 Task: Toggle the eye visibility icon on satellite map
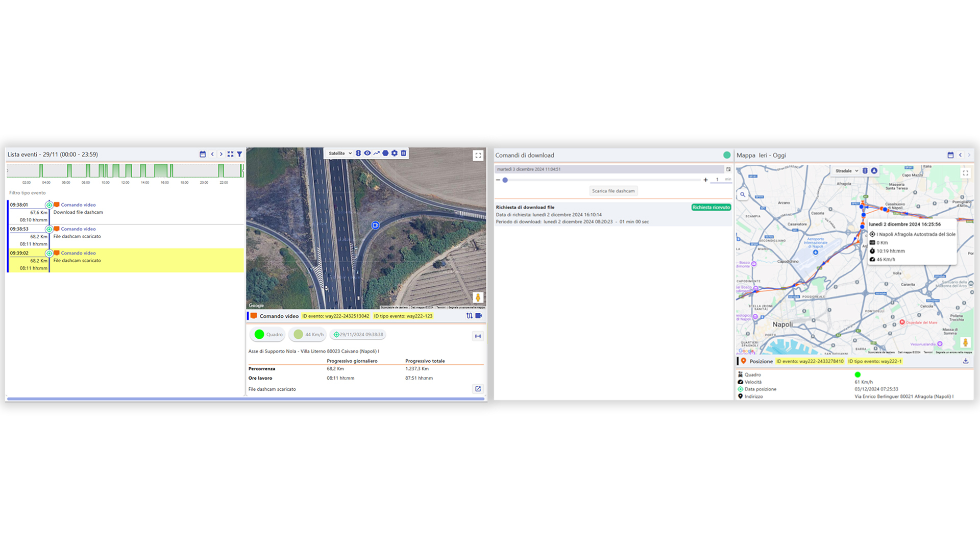coord(367,153)
